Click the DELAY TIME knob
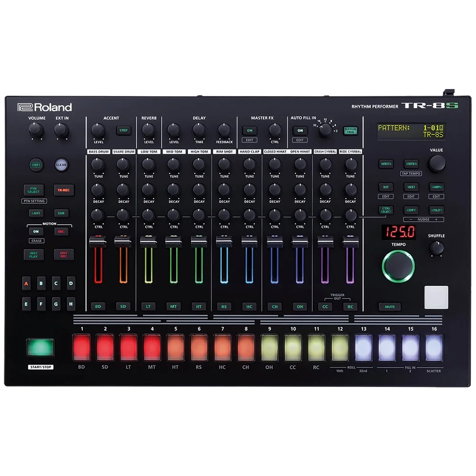The width and height of the screenshot is (476, 476). pyautogui.click(x=199, y=130)
